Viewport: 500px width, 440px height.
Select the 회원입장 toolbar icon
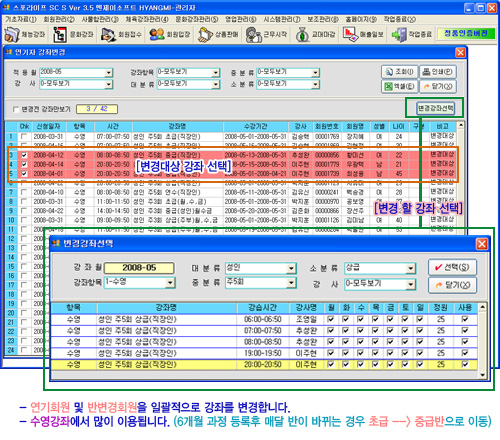coord(170,34)
